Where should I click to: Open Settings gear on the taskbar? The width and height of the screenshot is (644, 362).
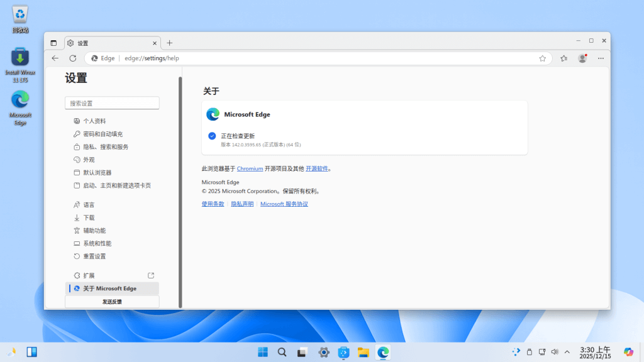pyautogui.click(x=324, y=352)
